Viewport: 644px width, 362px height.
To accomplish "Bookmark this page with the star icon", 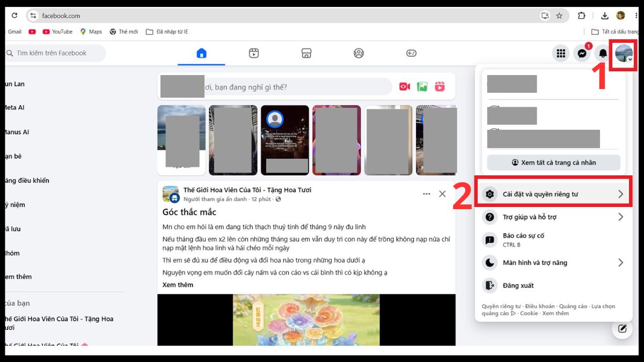I will (x=559, y=16).
